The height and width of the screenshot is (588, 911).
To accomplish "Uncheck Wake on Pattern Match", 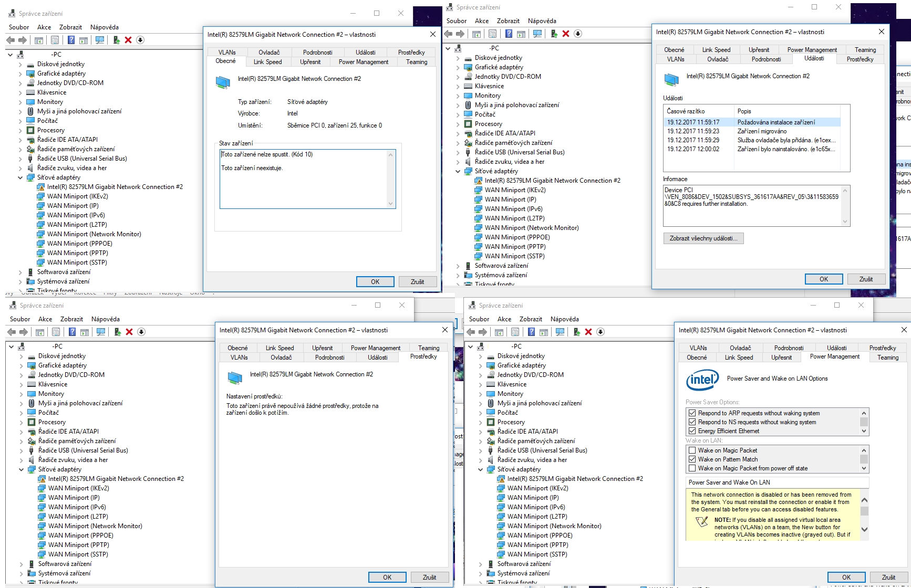I will [692, 459].
